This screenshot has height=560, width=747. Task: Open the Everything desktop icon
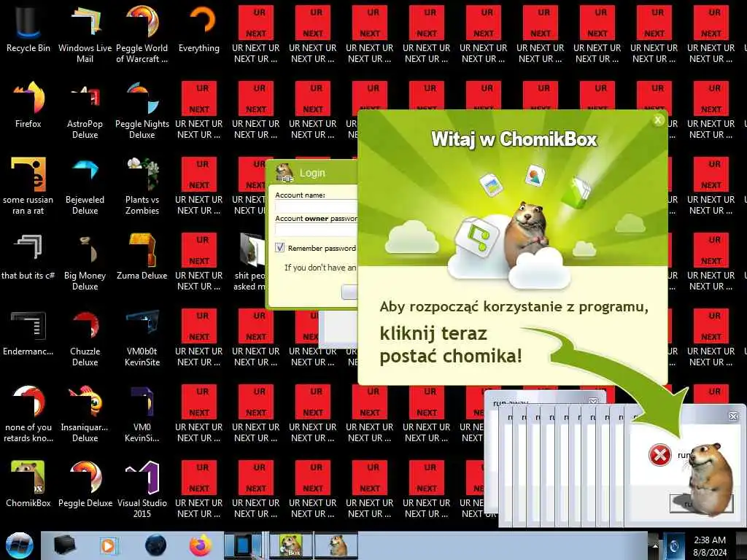coord(199,30)
